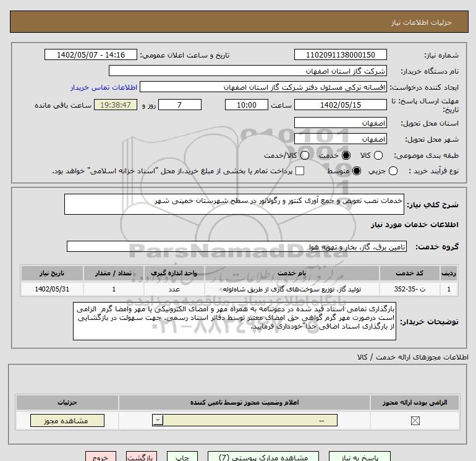Viewport: 476px width, 461px height.
Task: Click the چاپ print button
Action: coord(182,457)
